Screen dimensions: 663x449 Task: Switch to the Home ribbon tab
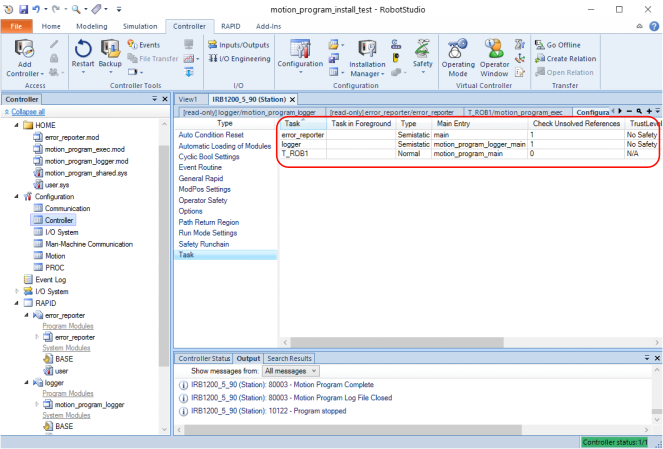click(x=51, y=26)
